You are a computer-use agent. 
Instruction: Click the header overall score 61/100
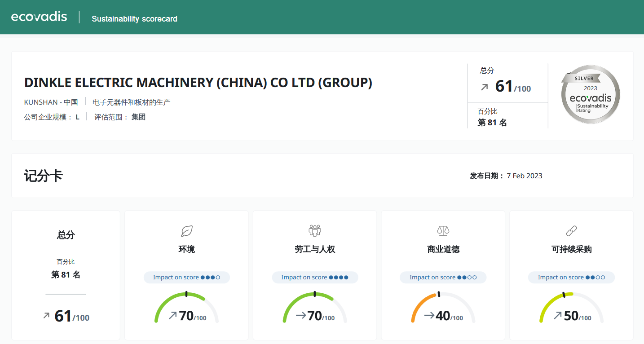(x=513, y=86)
